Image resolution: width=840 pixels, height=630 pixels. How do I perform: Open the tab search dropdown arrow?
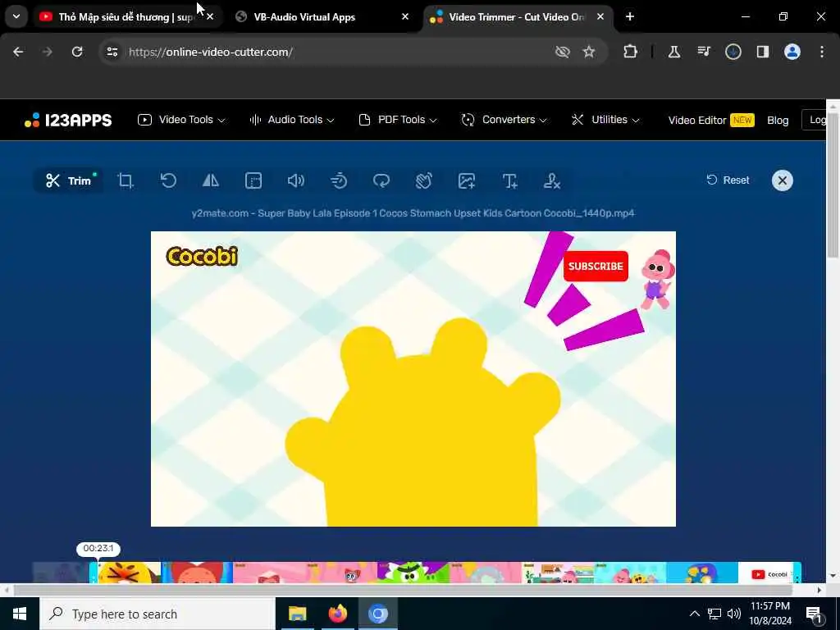tap(16, 16)
